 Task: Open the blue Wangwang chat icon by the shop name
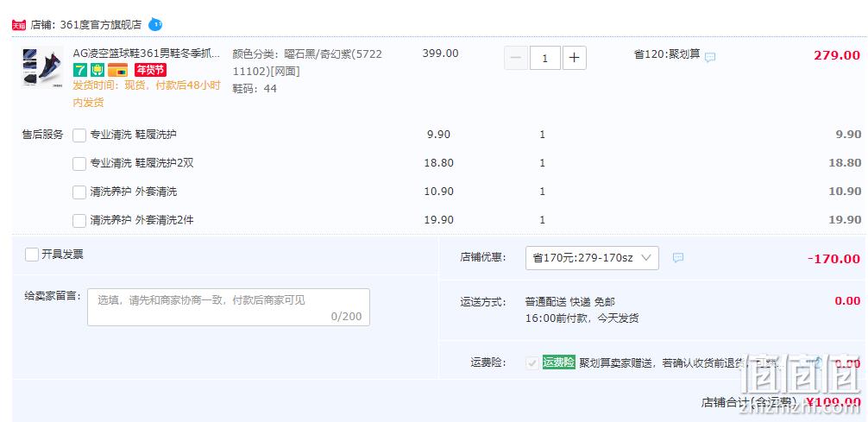point(155,24)
